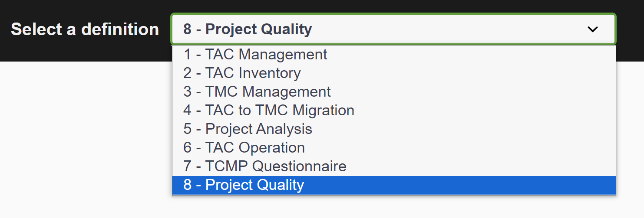Click the dropdown chevron arrow icon
Screen dimensions: 644x218
[592, 29]
